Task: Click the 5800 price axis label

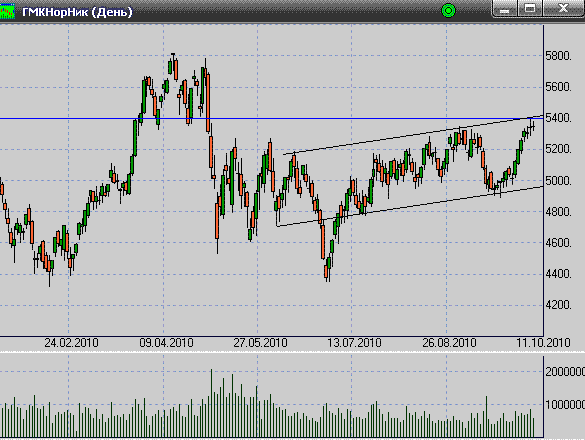Action: tap(558, 56)
